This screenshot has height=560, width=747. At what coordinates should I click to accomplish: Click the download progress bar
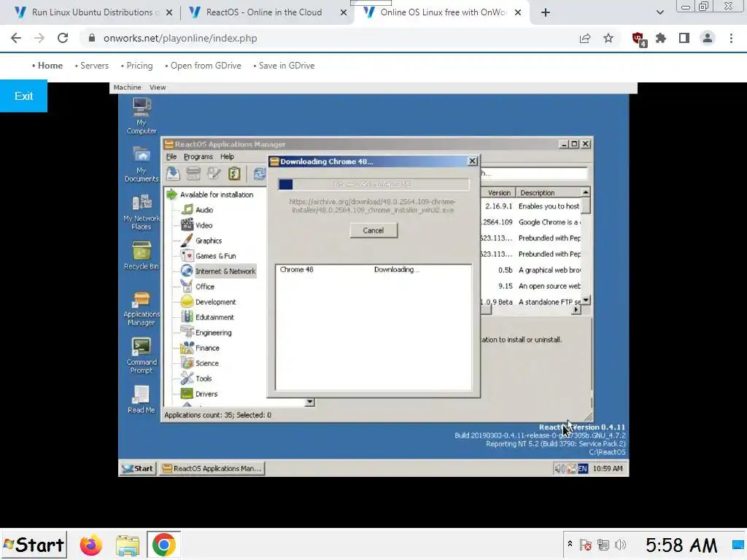(373, 184)
